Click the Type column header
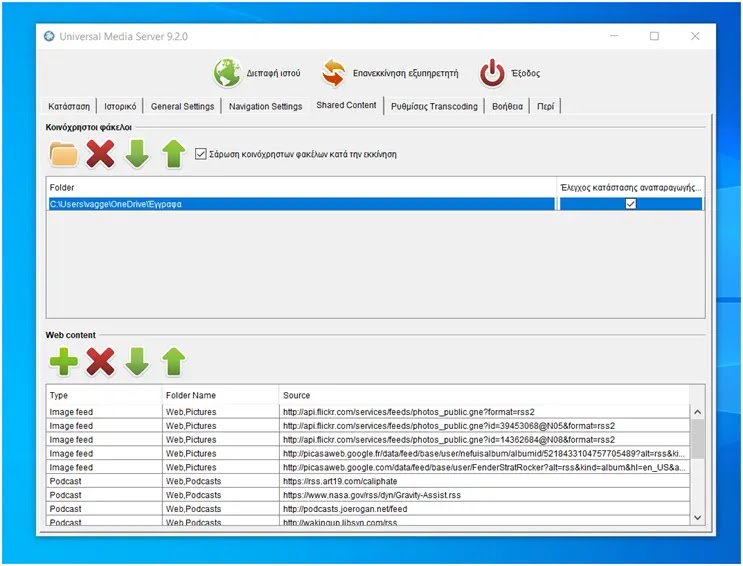This screenshot has width=743, height=566. (x=104, y=395)
